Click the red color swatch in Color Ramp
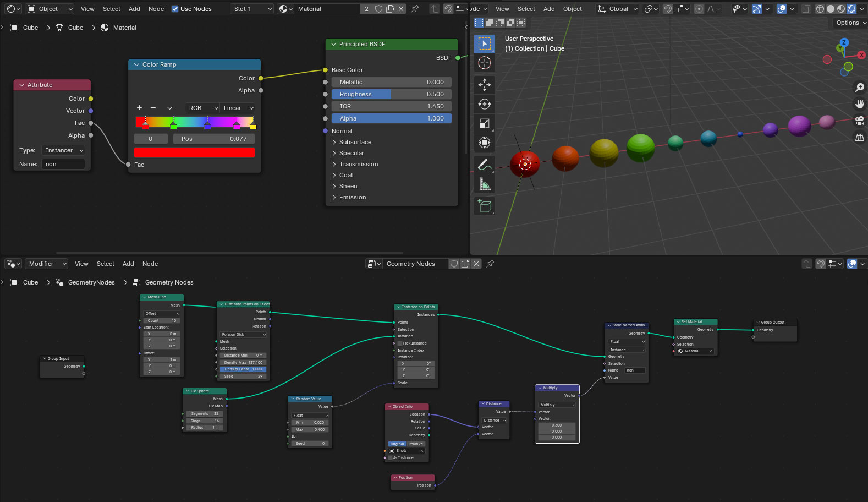The height and width of the screenshot is (502, 868). pos(194,152)
